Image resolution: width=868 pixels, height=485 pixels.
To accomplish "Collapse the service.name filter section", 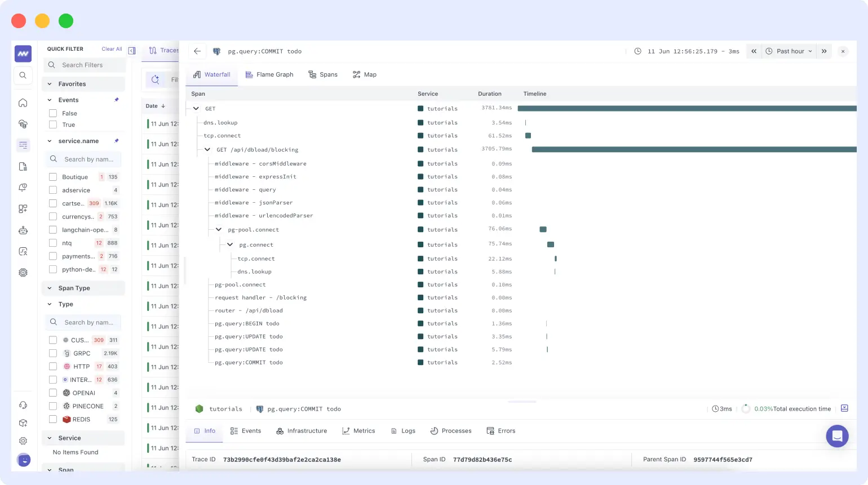I will [x=50, y=141].
